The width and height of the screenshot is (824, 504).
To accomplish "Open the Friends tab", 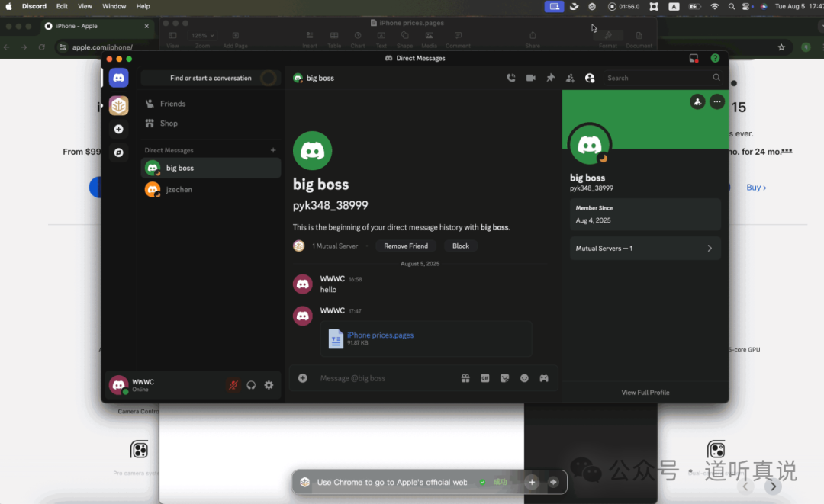I will [x=172, y=104].
